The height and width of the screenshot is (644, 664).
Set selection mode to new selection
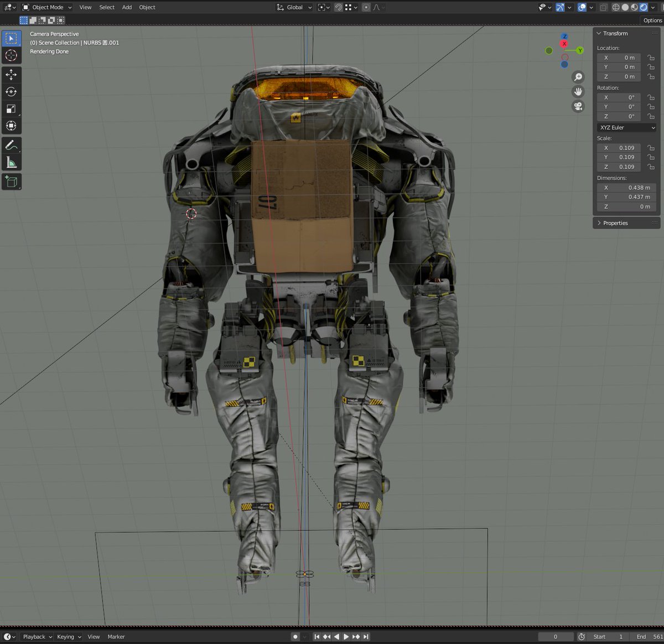click(x=24, y=20)
